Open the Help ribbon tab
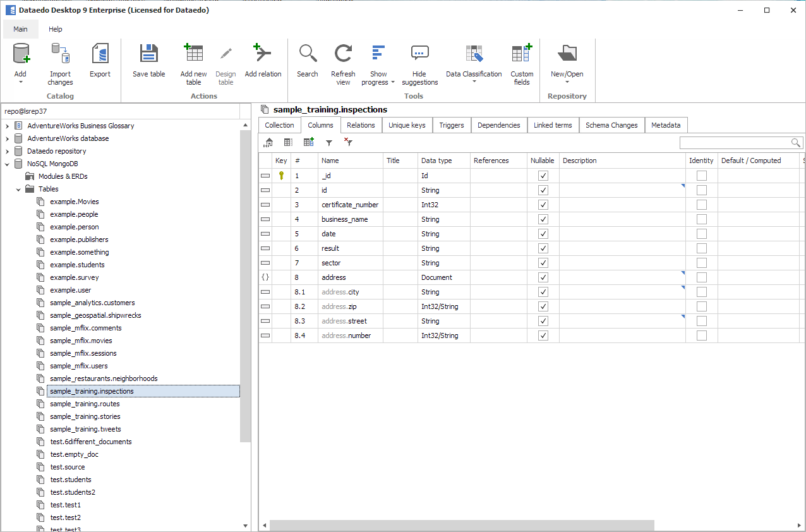Image resolution: width=806 pixels, height=532 pixels. 56,29
